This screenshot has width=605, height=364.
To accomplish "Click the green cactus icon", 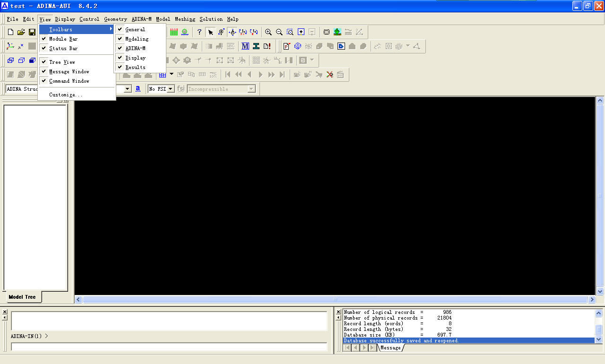I will pyautogui.click(x=337, y=32).
